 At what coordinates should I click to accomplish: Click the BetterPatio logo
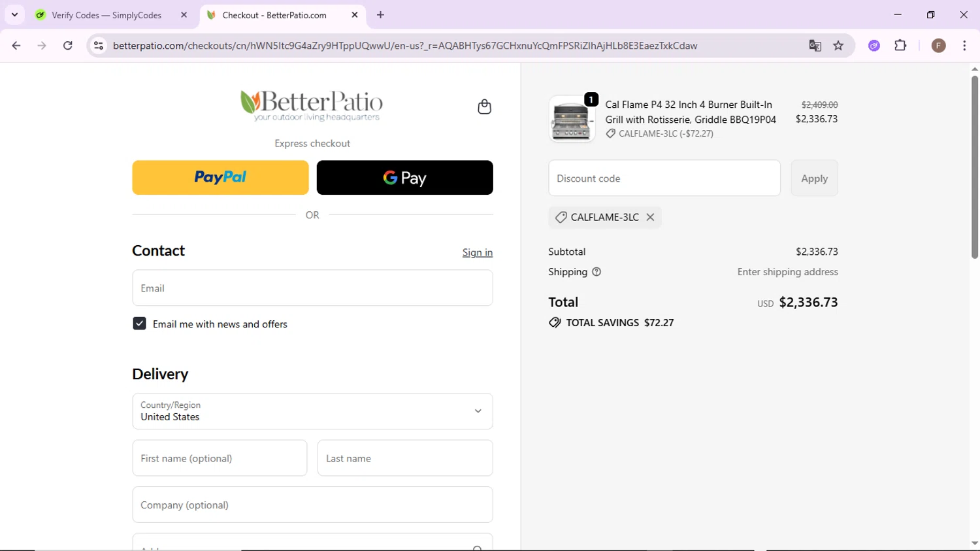[312, 106]
